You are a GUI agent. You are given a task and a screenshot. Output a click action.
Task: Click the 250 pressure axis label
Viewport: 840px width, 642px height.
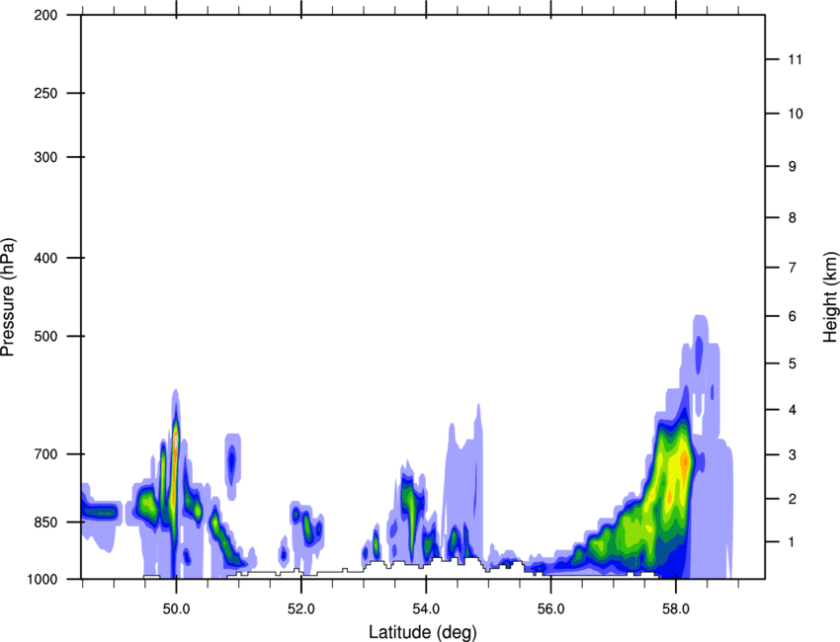click(45, 93)
